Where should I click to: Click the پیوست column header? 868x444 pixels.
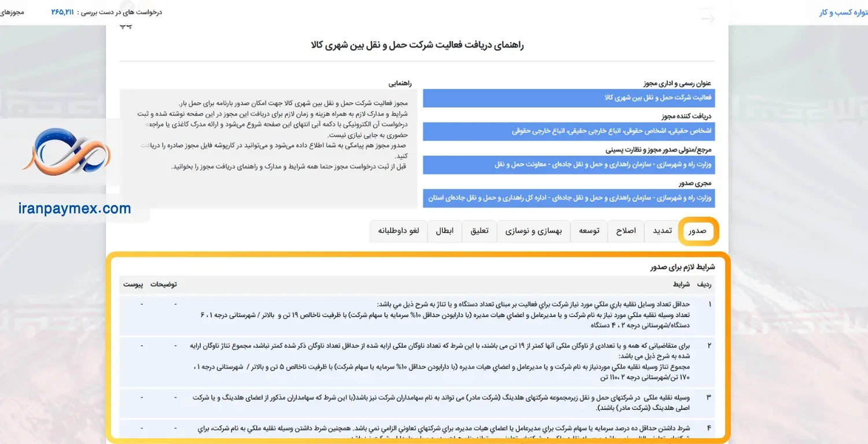click(133, 284)
